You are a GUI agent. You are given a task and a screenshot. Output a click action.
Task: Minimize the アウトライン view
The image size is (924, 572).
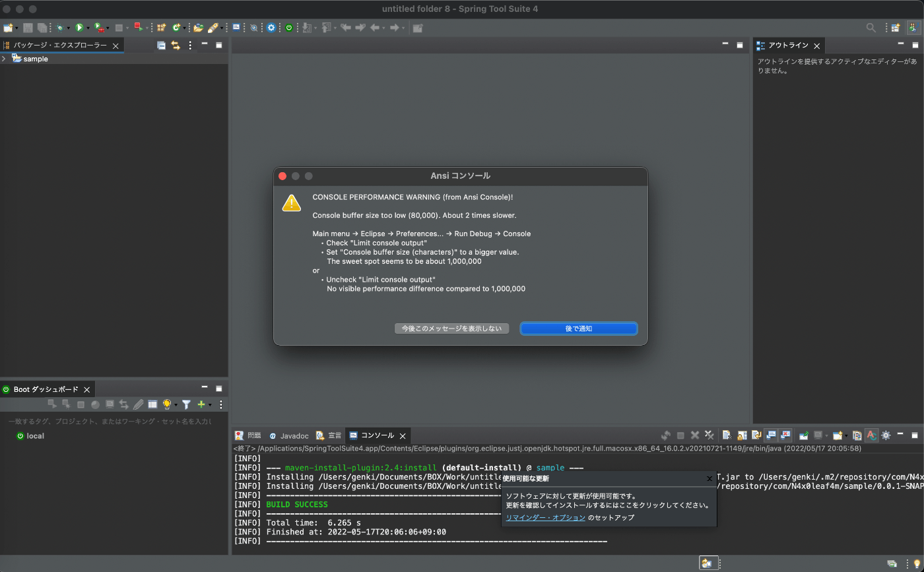pyautogui.click(x=900, y=44)
